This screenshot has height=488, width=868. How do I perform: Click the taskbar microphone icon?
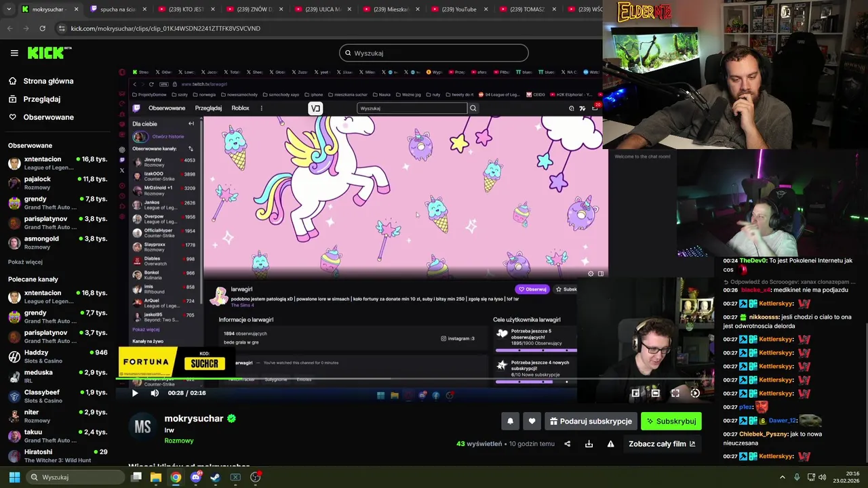tap(797, 477)
